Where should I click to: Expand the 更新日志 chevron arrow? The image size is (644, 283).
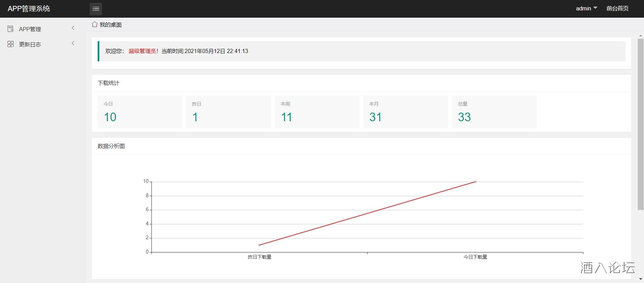(73, 43)
